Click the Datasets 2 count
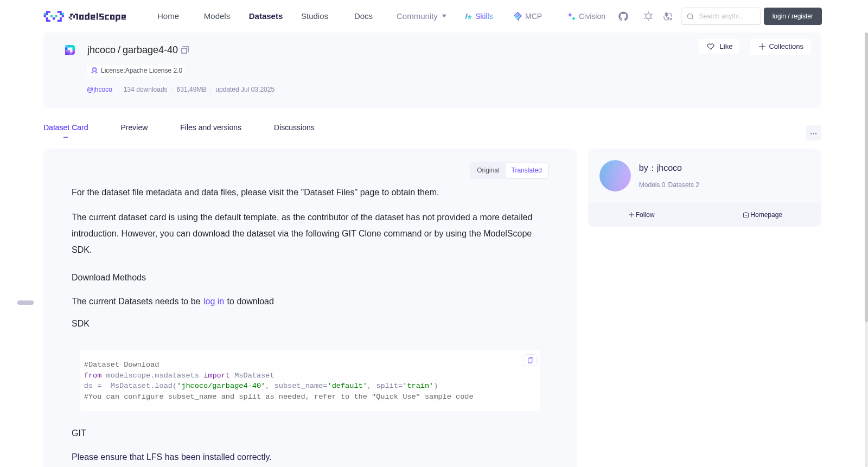 tap(684, 185)
